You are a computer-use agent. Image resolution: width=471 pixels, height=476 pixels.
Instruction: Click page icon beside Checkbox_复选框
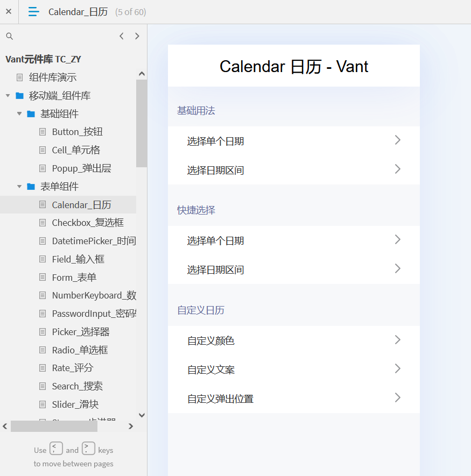click(43, 223)
